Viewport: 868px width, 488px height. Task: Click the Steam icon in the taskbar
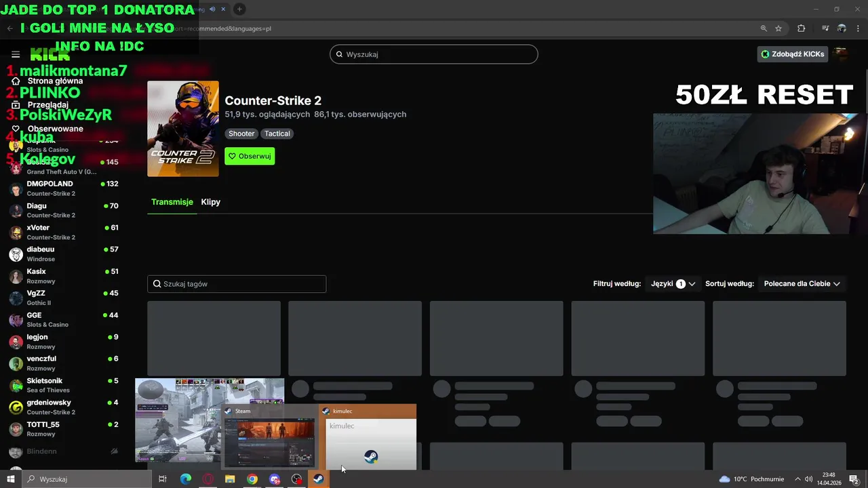(318, 479)
